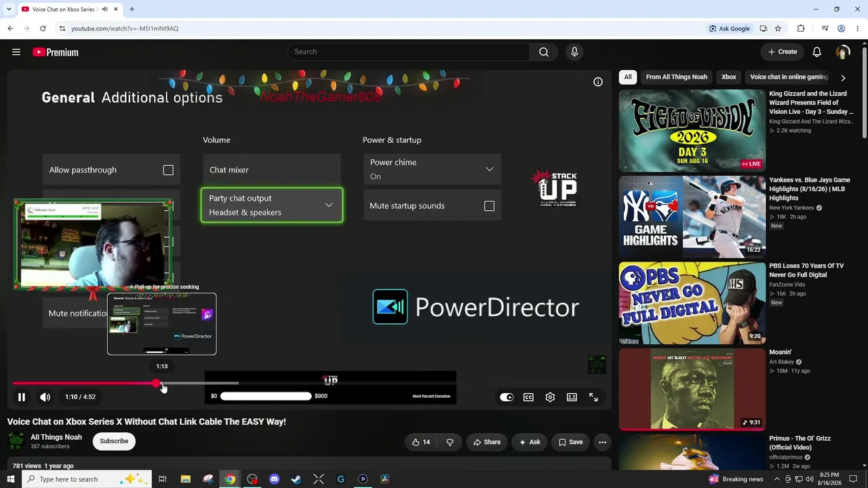This screenshot has height=488, width=868.
Task: Go to YouTube Premium home logo
Action: pos(56,52)
